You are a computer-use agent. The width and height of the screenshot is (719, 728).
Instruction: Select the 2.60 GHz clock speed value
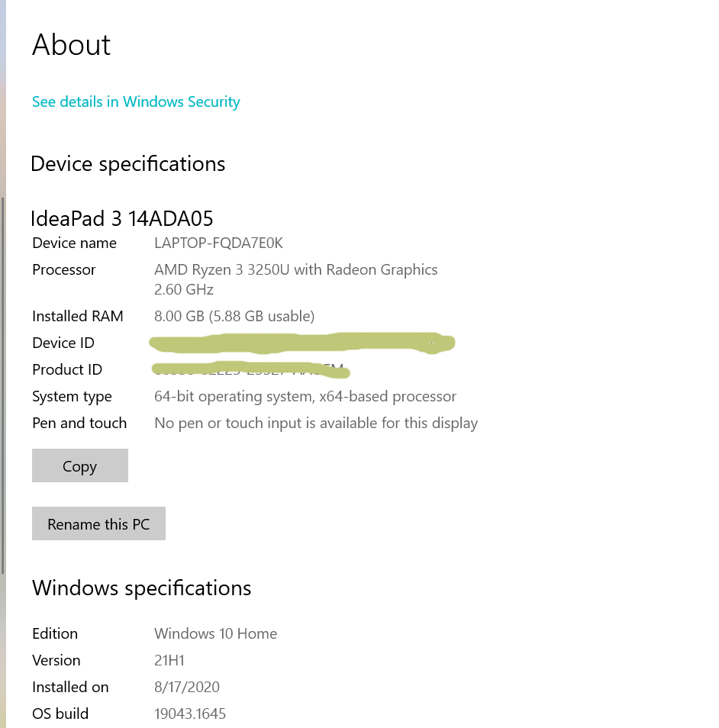183,290
